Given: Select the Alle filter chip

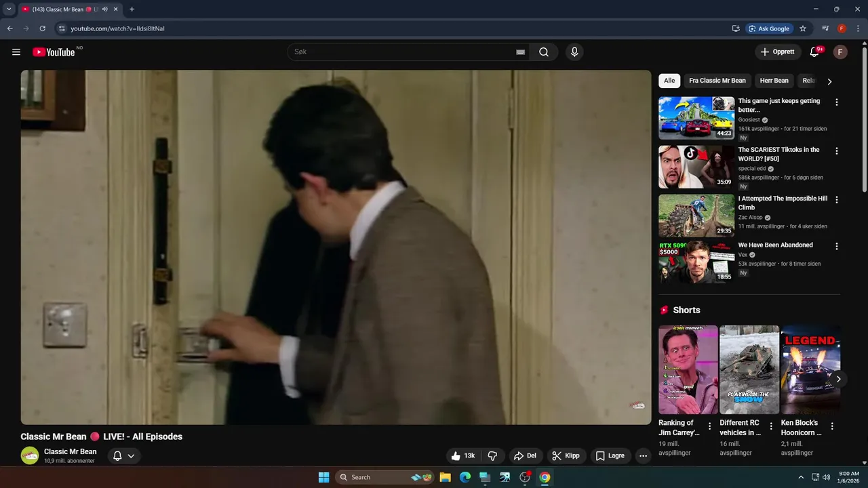Looking at the screenshot, I should coord(669,81).
